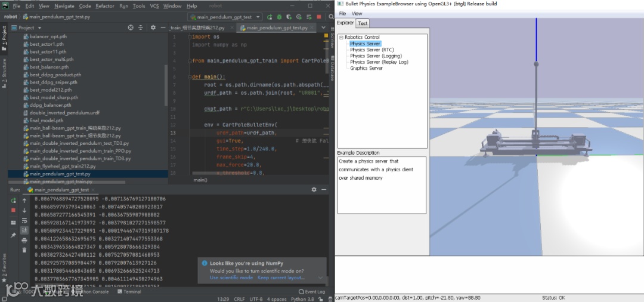Open the Terminal tool window tab
Viewport: 644px width, 302px height.
(x=129, y=292)
